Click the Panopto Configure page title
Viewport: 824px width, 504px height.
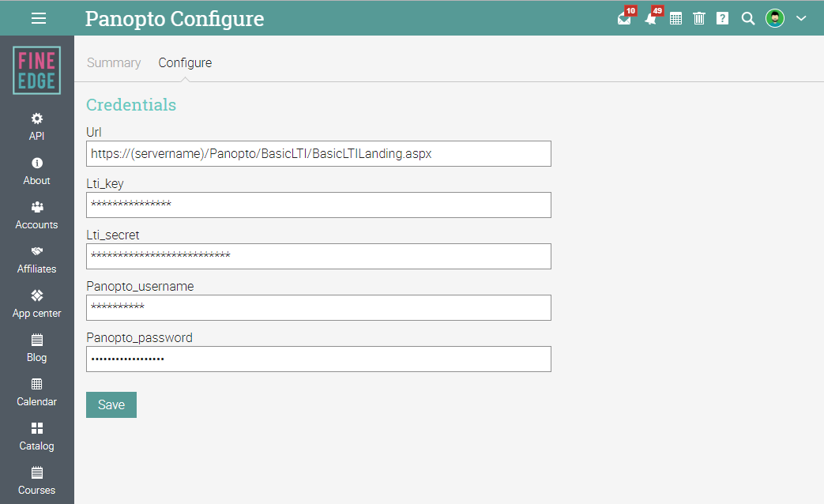[x=175, y=19]
